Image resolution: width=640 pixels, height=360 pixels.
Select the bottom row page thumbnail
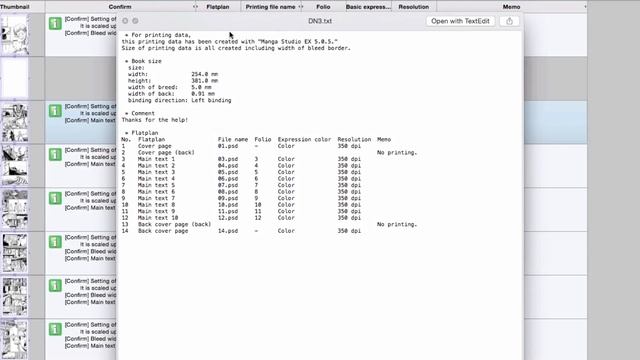click(x=15, y=340)
